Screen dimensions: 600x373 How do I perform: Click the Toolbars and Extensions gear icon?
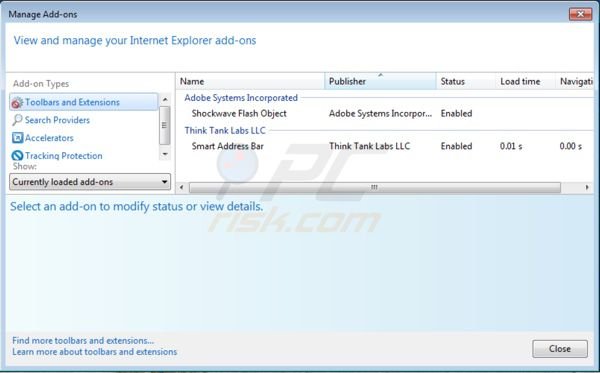17,103
